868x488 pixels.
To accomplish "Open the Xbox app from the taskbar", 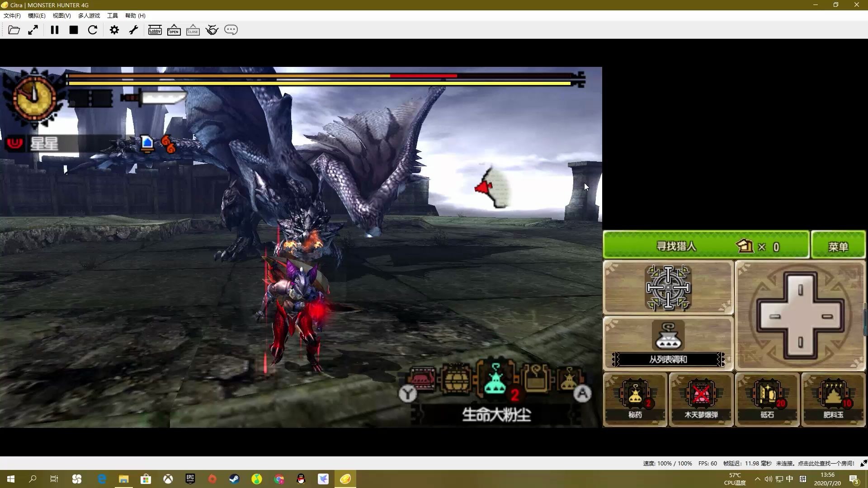I will 168,479.
